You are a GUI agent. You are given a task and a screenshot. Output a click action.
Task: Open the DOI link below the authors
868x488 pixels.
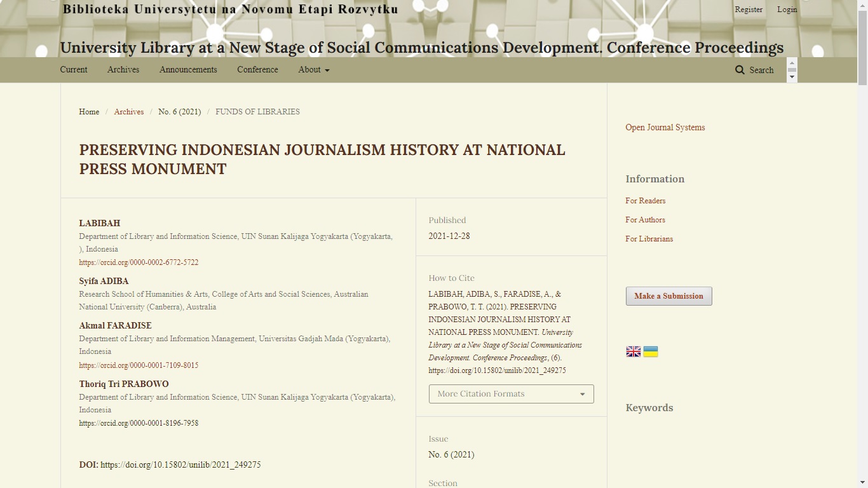pos(180,465)
